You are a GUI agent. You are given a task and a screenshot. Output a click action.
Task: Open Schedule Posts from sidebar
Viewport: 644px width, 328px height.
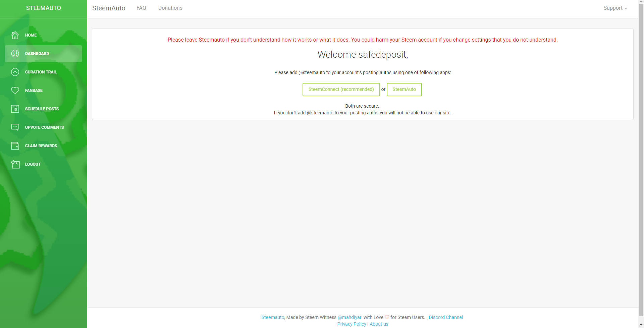[x=44, y=109]
